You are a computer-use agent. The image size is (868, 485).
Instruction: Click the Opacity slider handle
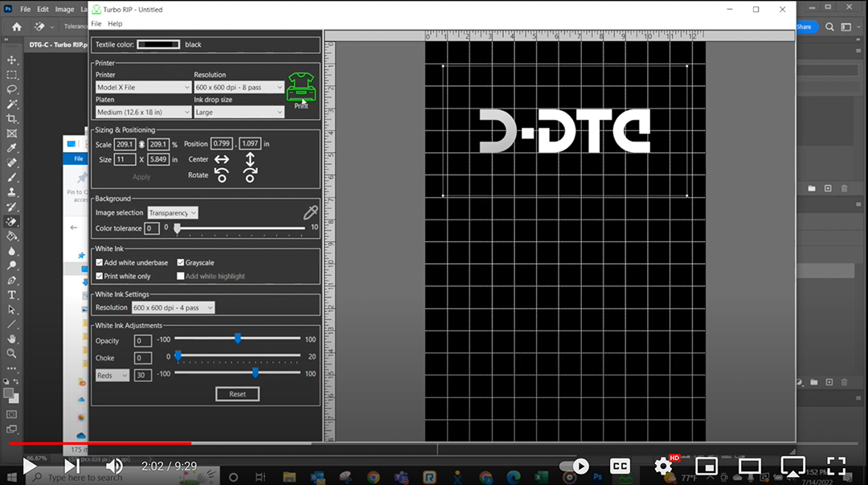(x=238, y=339)
